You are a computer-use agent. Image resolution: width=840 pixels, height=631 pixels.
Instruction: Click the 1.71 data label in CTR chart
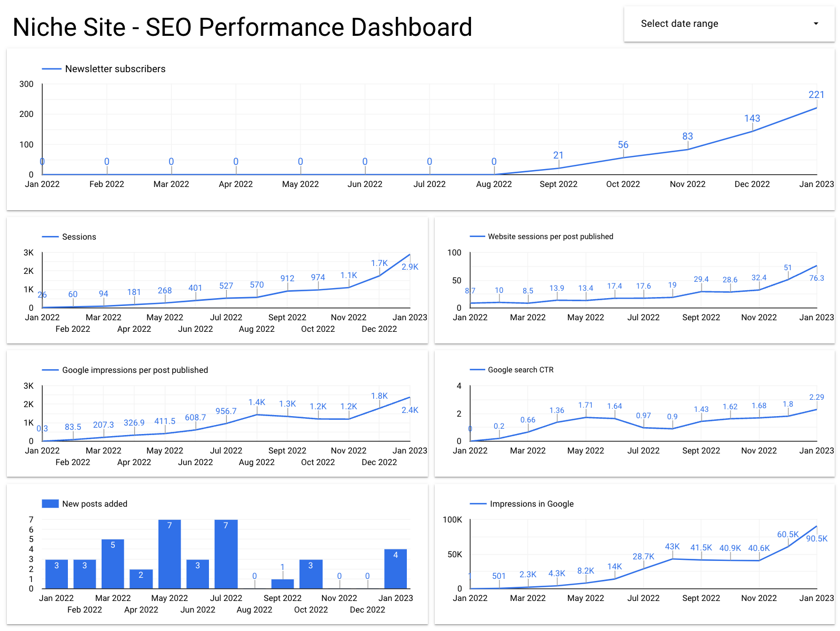[586, 405]
